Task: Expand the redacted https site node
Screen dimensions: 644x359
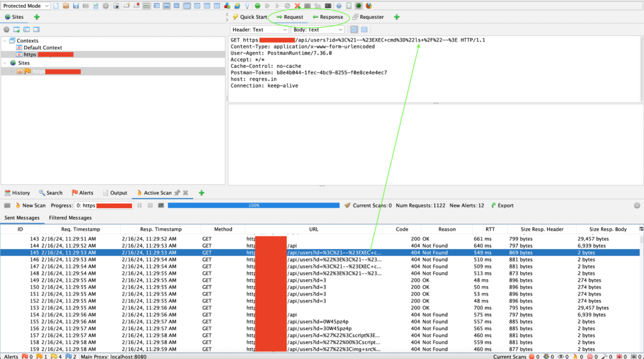Action: coord(11,72)
